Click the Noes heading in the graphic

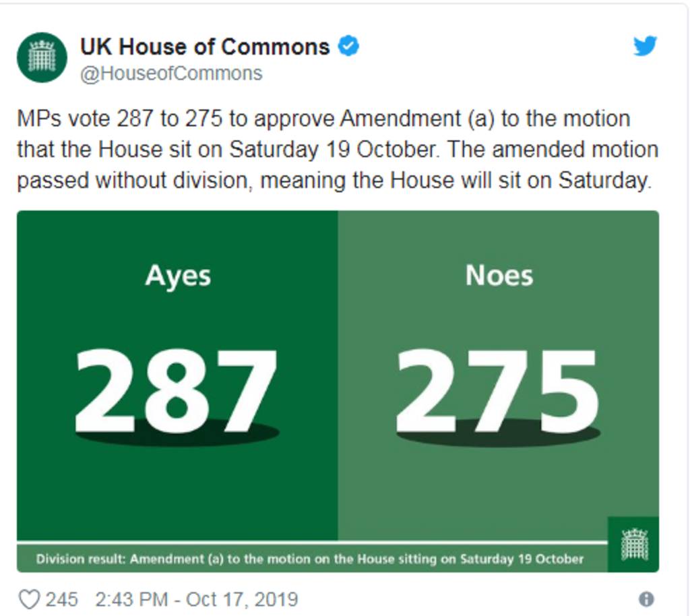pos(499,276)
